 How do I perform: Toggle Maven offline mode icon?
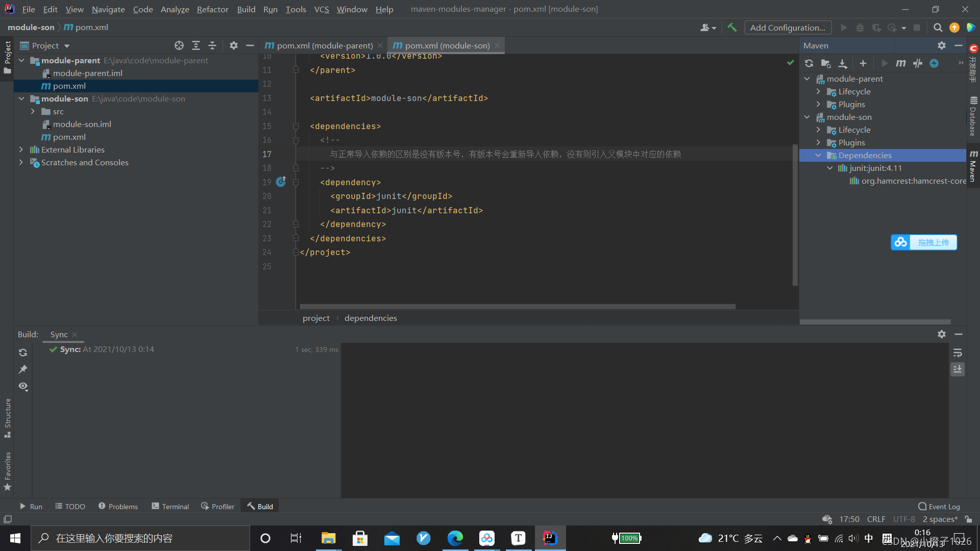[x=934, y=63]
